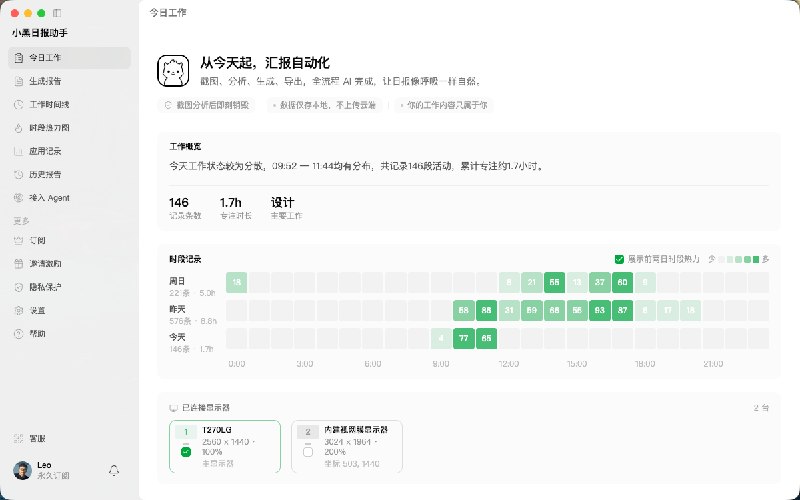Viewport: 800px width, 500px height.
Task: Click the 从今天起，汇报自动化 headline
Action: [x=265, y=63]
